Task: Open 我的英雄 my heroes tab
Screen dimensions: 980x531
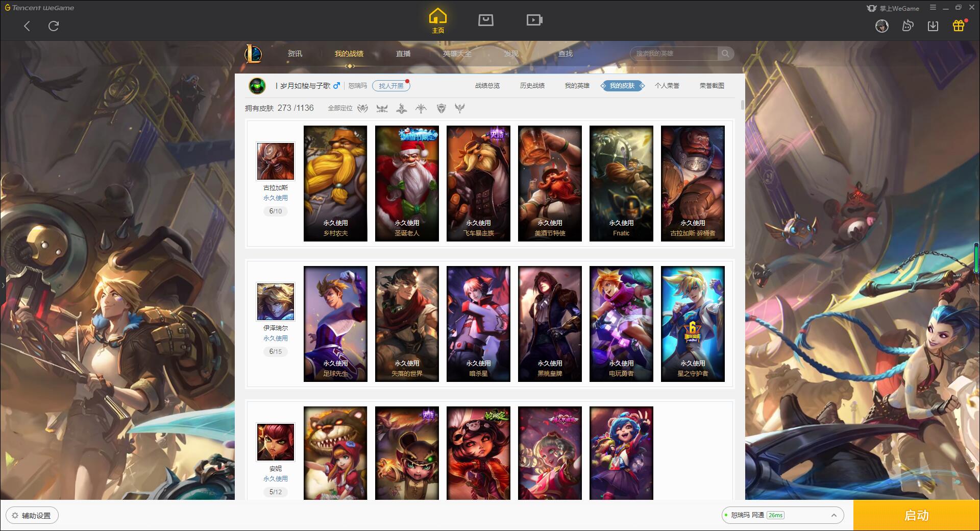Action: click(577, 86)
